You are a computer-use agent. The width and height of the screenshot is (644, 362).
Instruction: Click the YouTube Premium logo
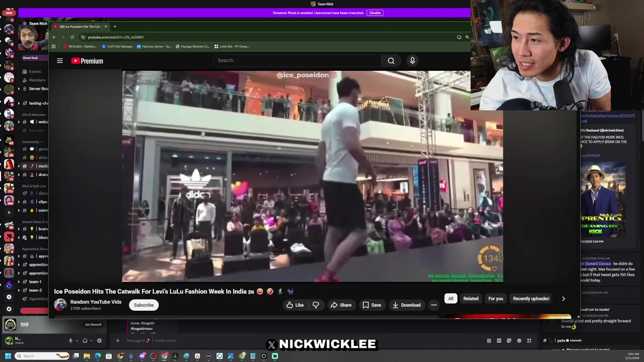pos(87,61)
